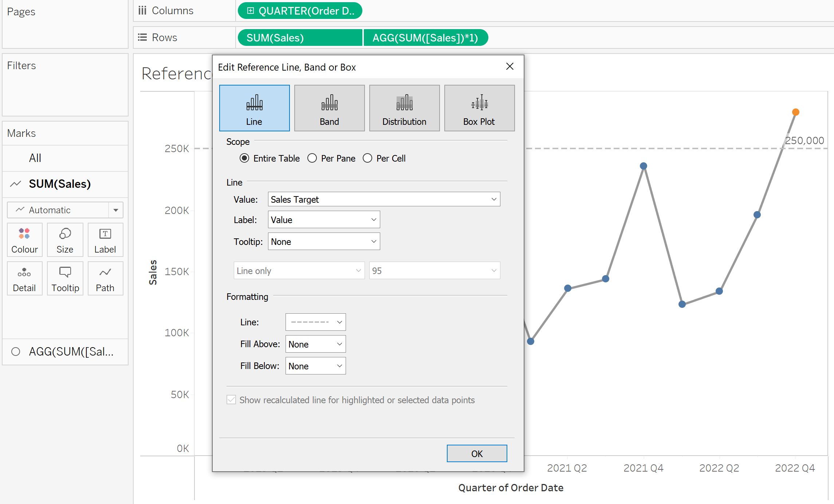834x504 pixels.
Task: Open the Detail marks card button
Action: click(24, 278)
